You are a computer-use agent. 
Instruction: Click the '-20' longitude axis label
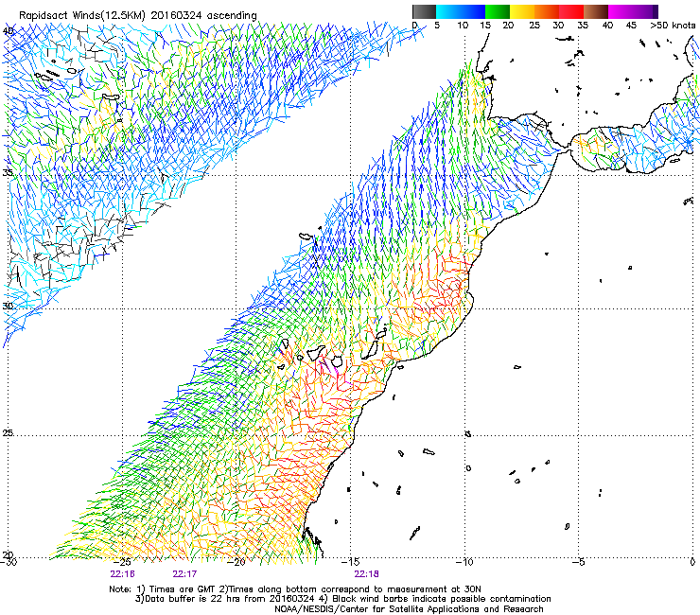(236, 562)
